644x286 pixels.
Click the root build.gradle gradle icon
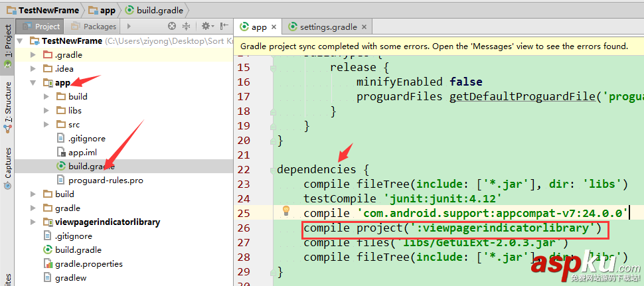pos(48,250)
